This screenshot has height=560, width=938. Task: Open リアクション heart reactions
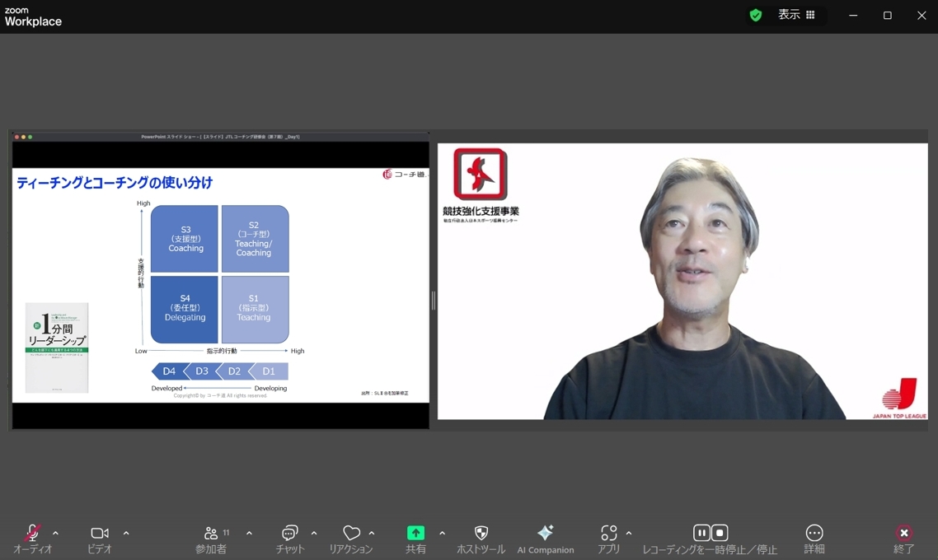pyautogui.click(x=351, y=533)
